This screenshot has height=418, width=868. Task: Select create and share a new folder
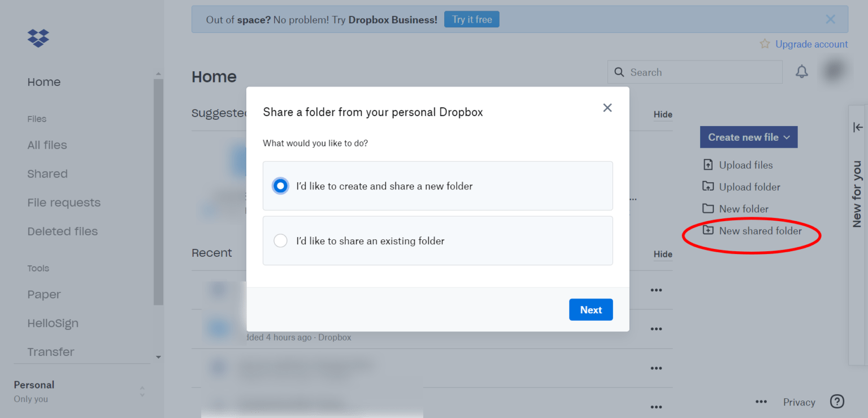pos(280,186)
